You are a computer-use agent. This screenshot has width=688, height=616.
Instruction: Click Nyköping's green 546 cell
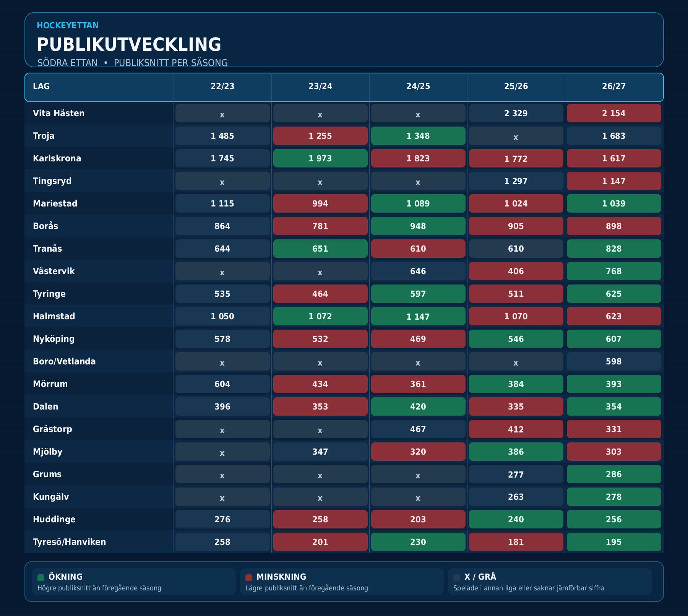click(516, 339)
